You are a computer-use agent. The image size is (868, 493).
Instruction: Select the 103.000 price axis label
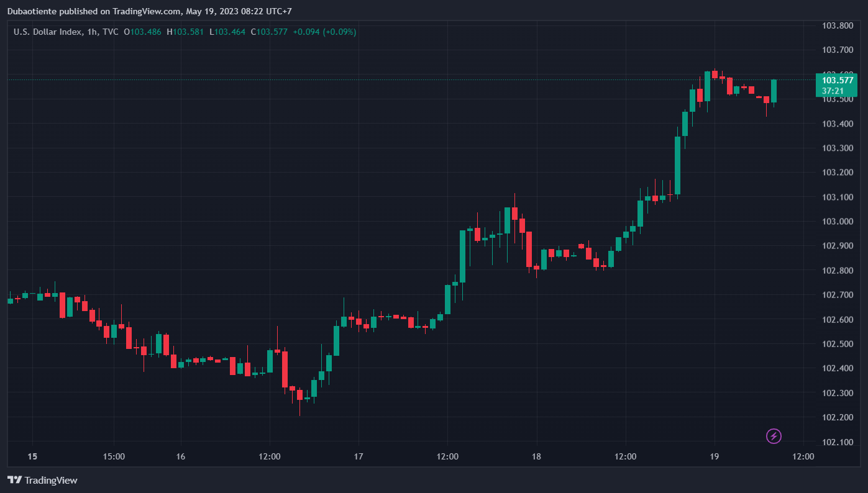coord(837,222)
